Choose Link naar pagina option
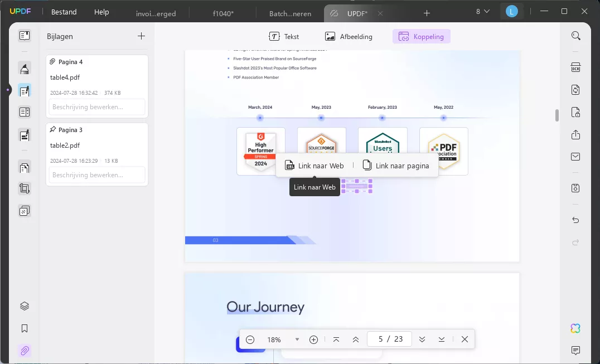The height and width of the screenshot is (364, 600). click(x=396, y=166)
